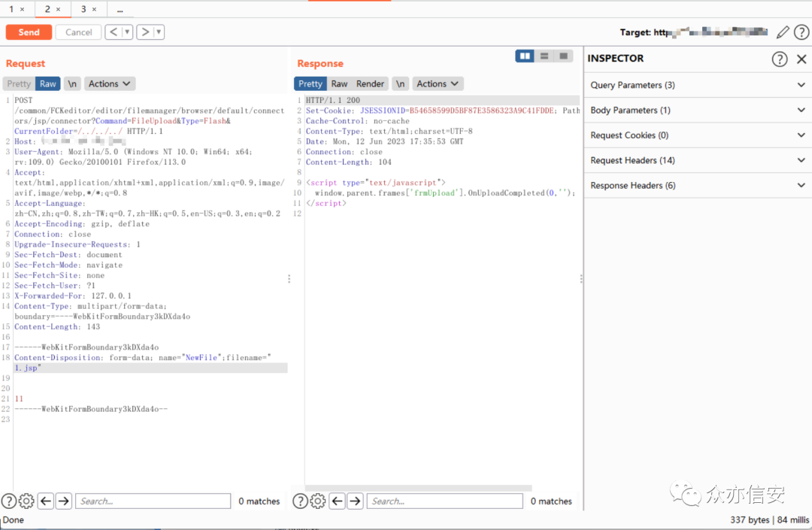Open Response Actions dropdown
The width and height of the screenshot is (812, 530).
tap(438, 84)
